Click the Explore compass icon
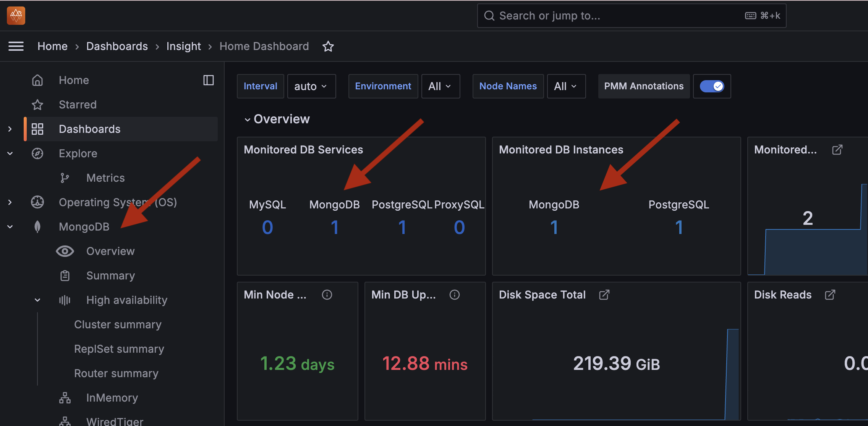 pos(37,153)
